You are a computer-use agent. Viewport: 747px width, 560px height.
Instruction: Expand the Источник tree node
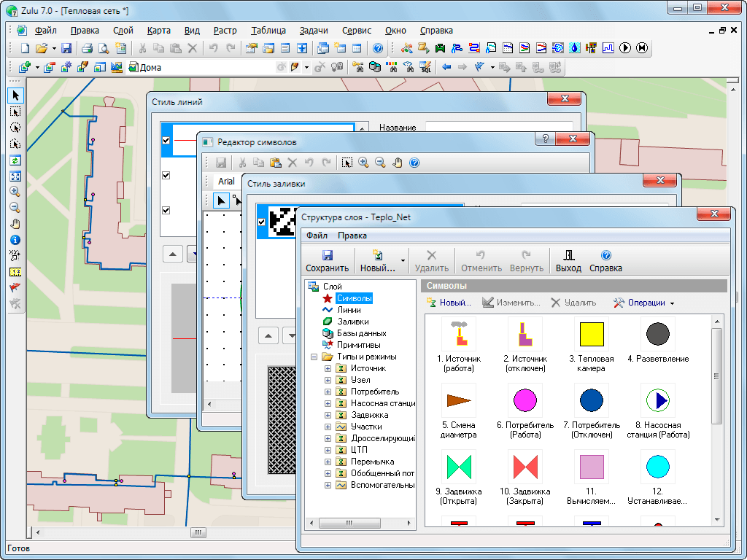pyautogui.click(x=328, y=368)
